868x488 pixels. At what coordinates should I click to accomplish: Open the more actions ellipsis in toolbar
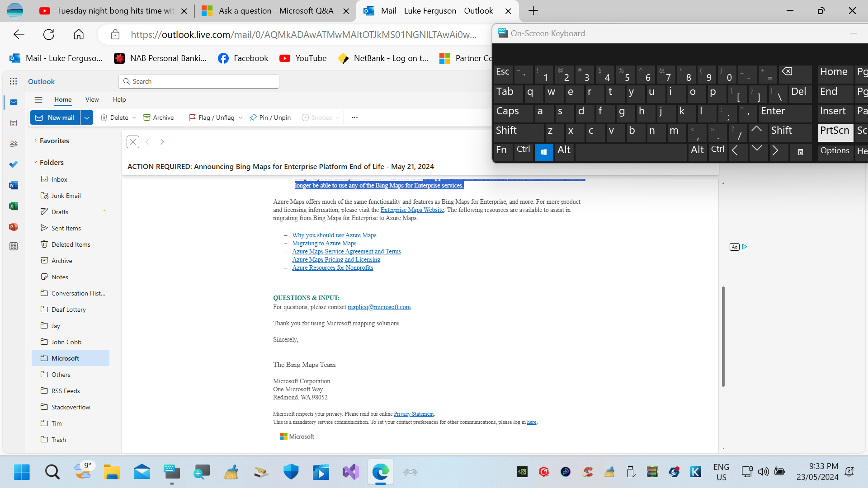pos(355,117)
